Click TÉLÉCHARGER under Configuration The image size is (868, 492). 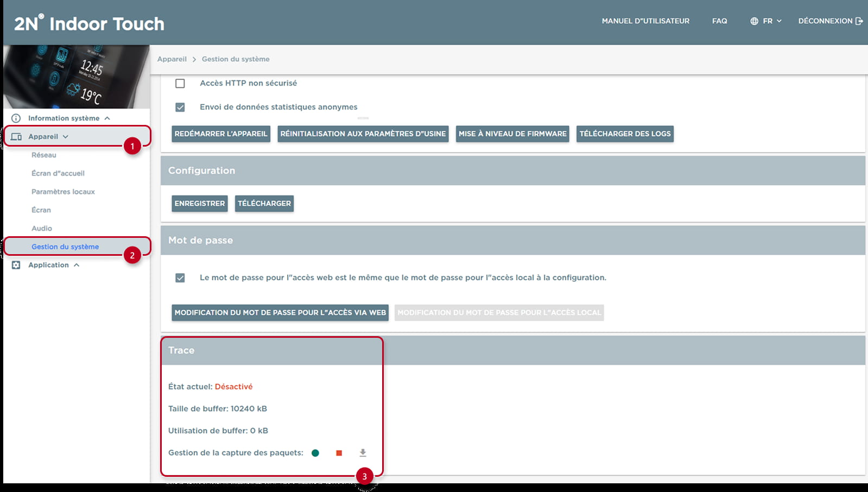(x=264, y=204)
